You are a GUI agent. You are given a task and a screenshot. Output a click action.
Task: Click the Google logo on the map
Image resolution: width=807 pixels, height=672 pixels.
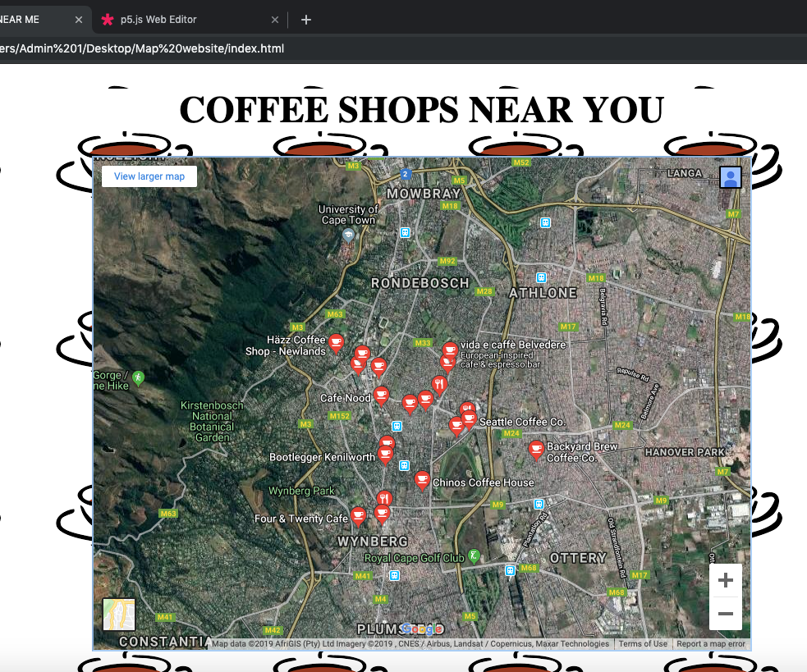(x=422, y=628)
